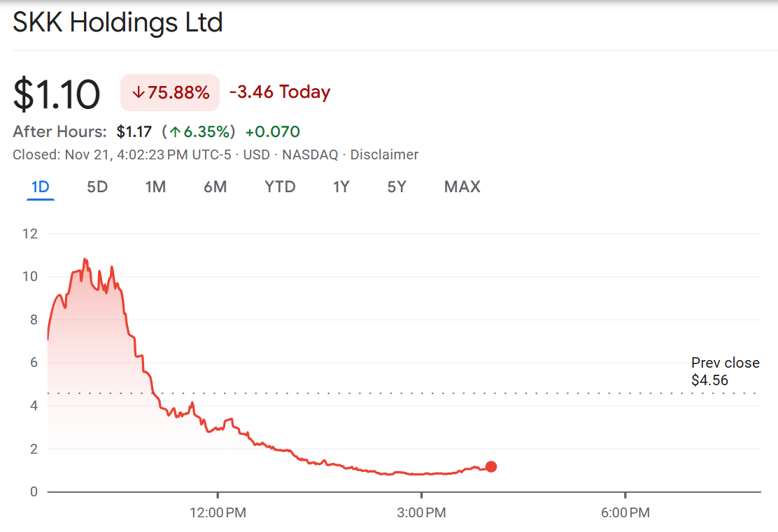Viewport: 778px width, 532px height.
Task: Click the 6 y-axis value
Action: [x=34, y=362]
